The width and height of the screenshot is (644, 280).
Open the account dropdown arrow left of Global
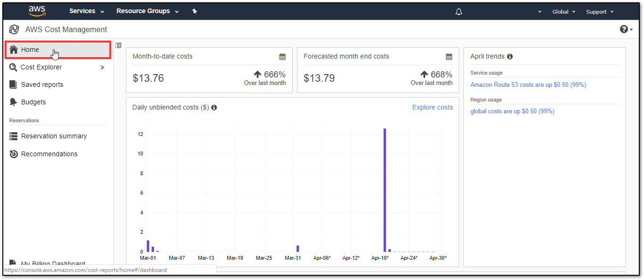(x=540, y=12)
